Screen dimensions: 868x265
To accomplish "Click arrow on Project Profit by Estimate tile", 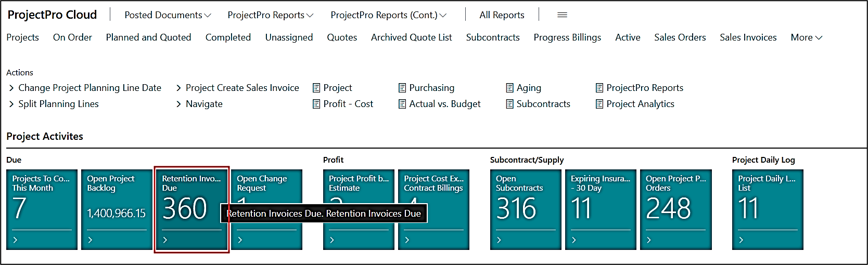I will pyautogui.click(x=333, y=240).
